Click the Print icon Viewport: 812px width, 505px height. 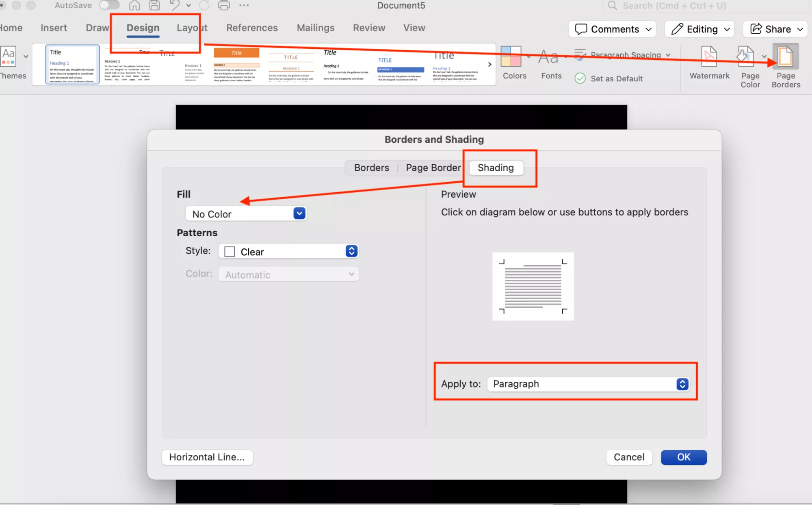tap(223, 5)
